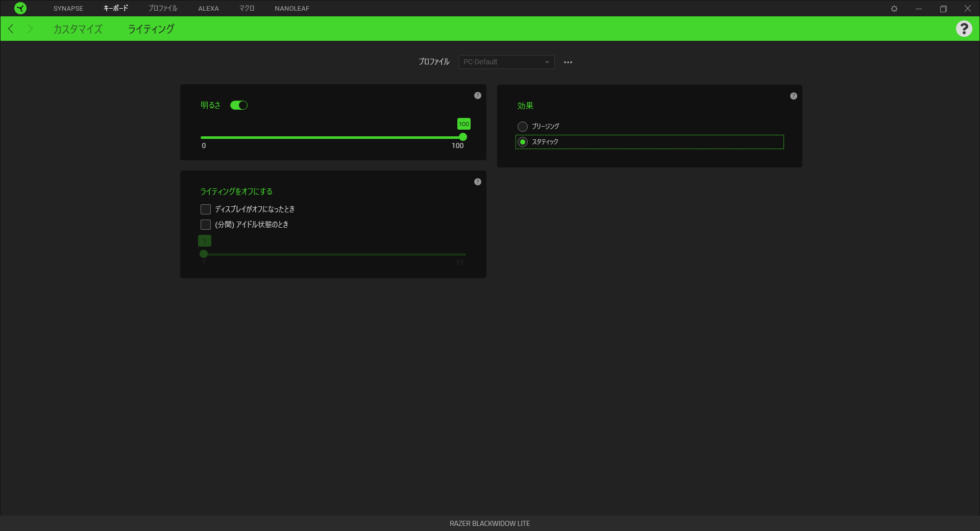Show help for the 効果 panel
The image size is (980, 531).
pos(794,96)
